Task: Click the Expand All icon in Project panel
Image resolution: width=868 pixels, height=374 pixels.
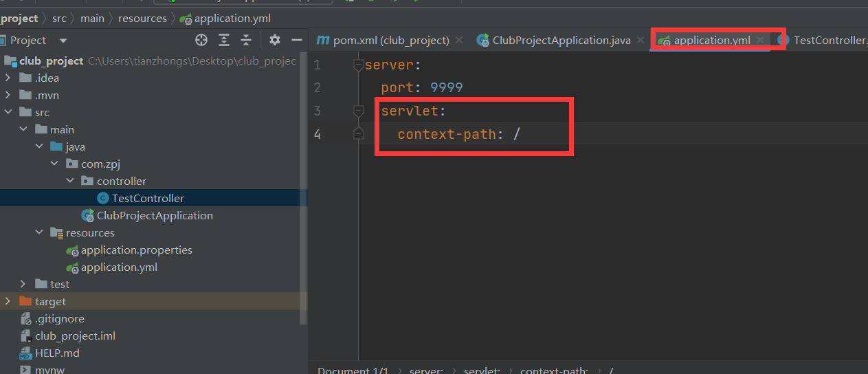Action: point(224,40)
